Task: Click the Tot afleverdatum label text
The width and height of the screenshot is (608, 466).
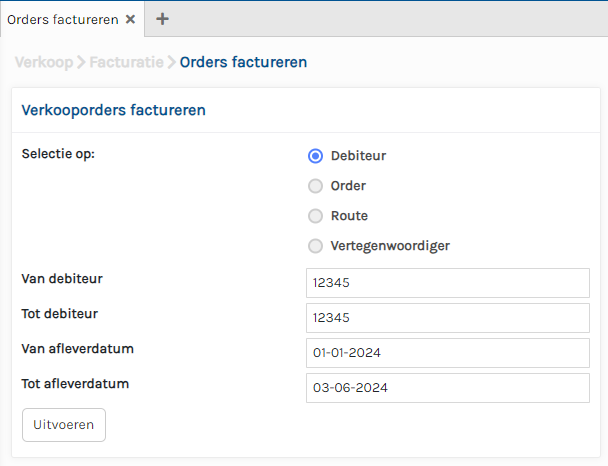Action: (x=75, y=383)
